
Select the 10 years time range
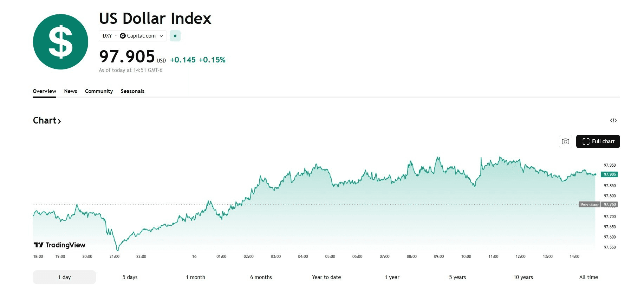[x=523, y=277]
